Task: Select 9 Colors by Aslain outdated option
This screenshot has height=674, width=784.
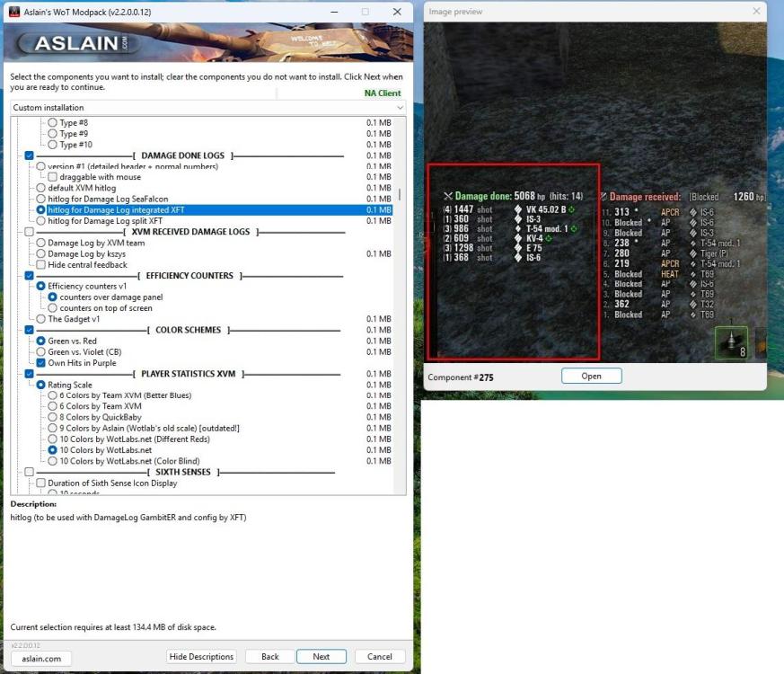Action: tap(52, 428)
